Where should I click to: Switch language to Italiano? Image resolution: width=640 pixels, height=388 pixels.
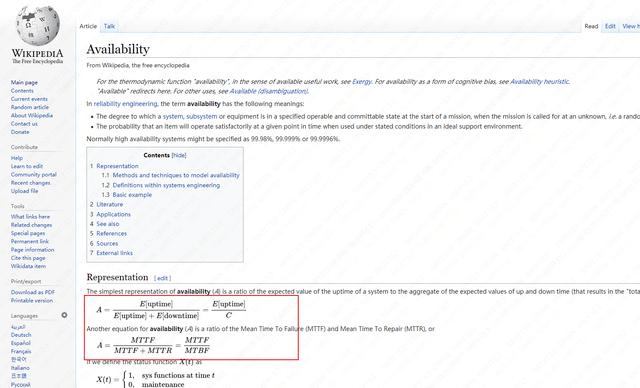pos(20,368)
